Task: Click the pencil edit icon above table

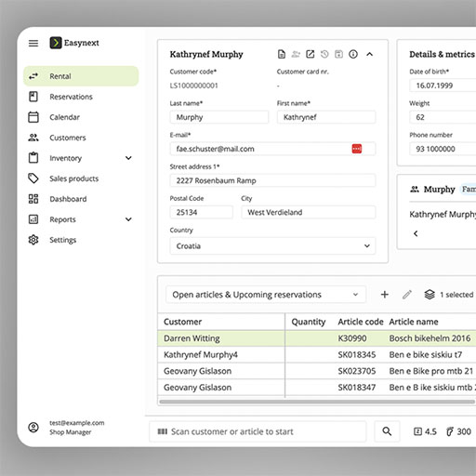Action: 407,295
